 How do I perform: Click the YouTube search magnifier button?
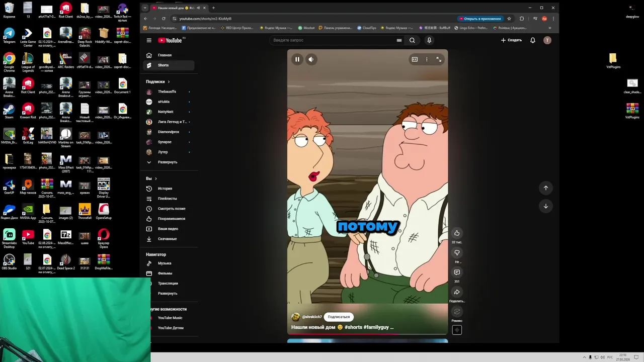412,40
